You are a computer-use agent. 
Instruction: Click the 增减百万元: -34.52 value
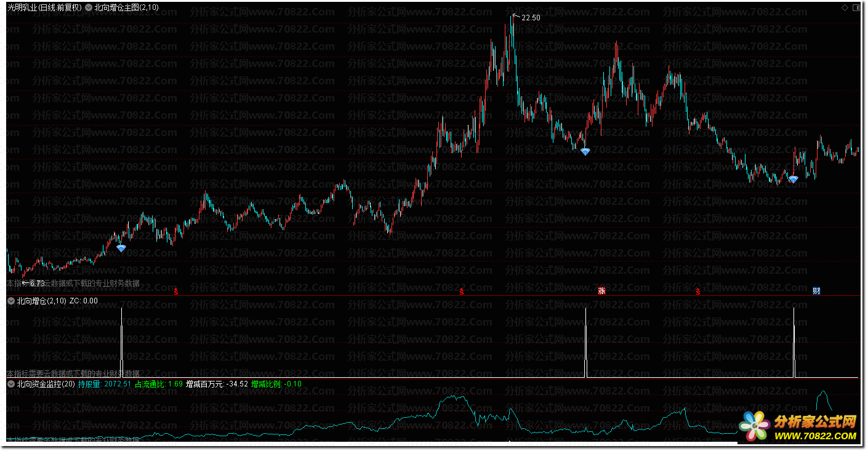(x=217, y=384)
